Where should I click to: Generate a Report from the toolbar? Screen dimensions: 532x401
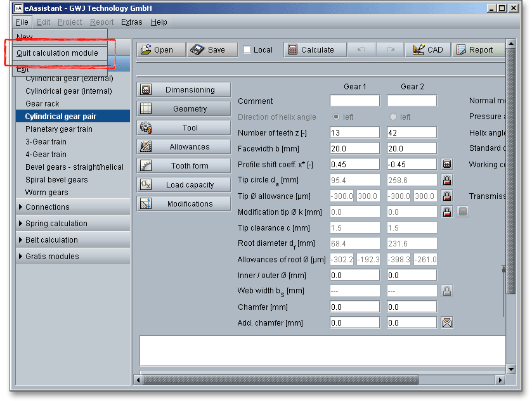click(477, 50)
